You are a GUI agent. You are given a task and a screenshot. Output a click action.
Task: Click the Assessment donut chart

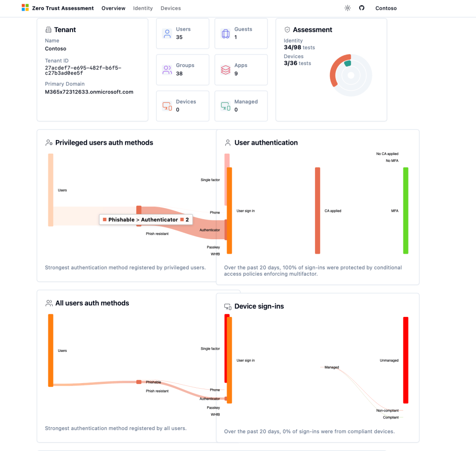click(351, 75)
